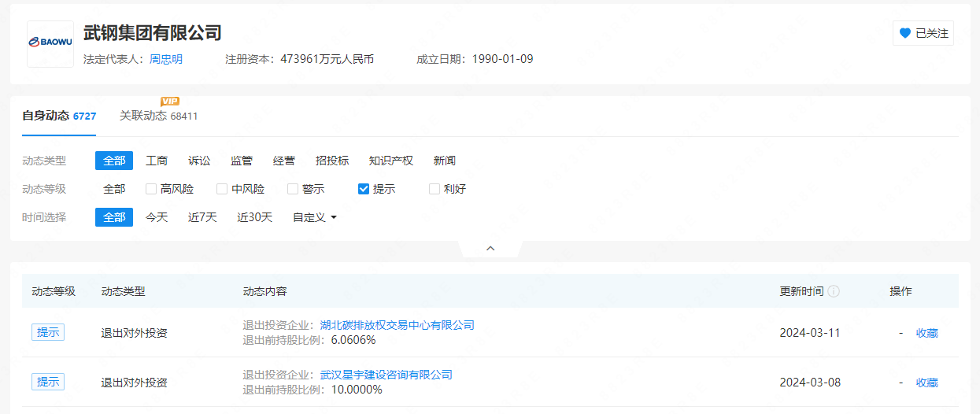The height and width of the screenshot is (414, 980).
Task: Filter by 知识产权 dynamic type
Action: click(x=390, y=161)
